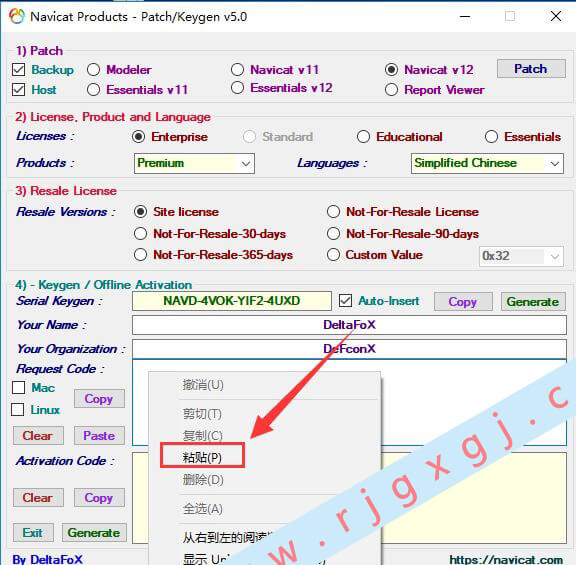The width and height of the screenshot is (576, 565).
Task: Generate a new serial key
Action: click(533, 302)
